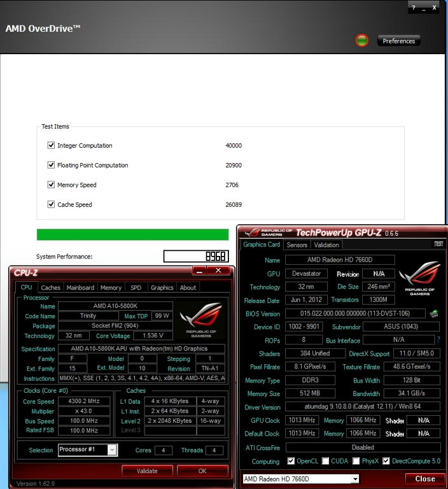448x489 pixels.
Task: Open the Validation tab in GPU-Z
Action: [326, 244]
